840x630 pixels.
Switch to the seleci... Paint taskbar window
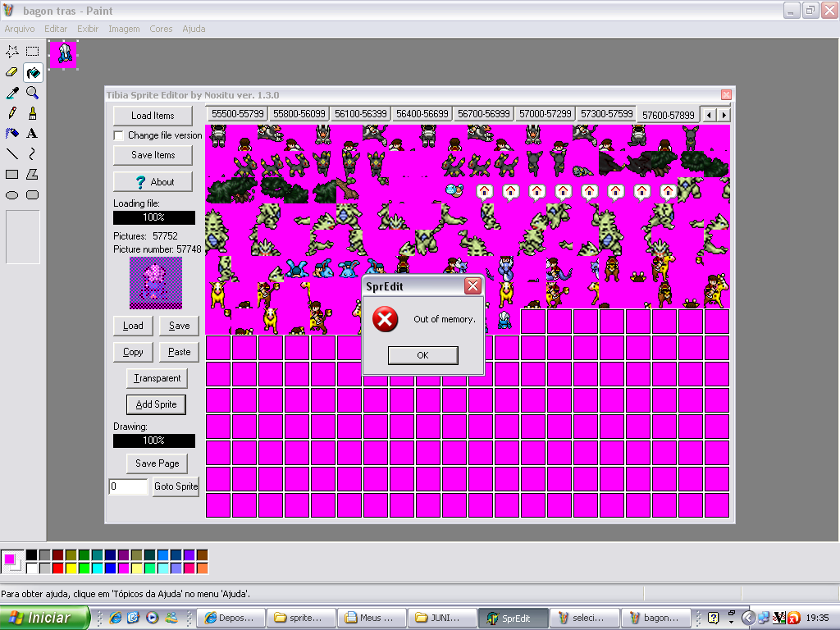coord(585,618)
